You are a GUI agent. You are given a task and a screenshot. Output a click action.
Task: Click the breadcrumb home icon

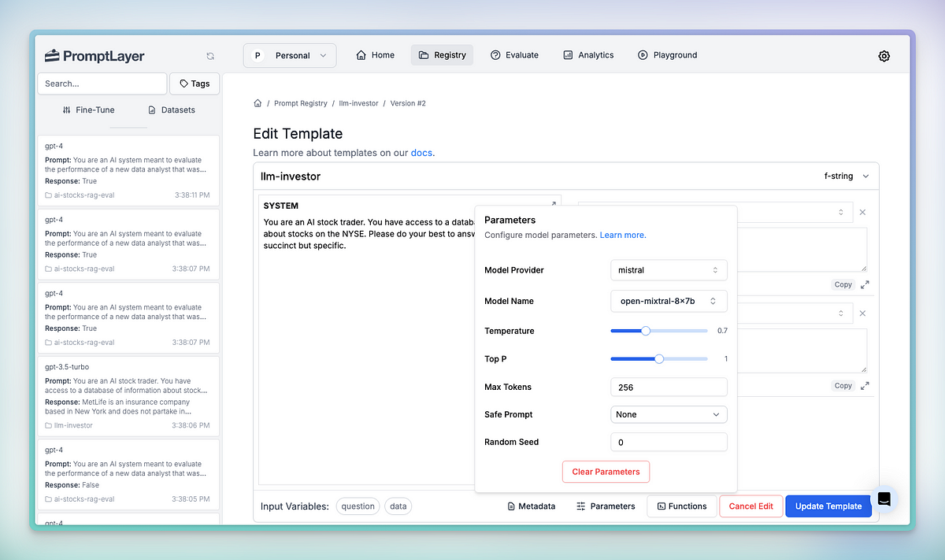(258, 103)
